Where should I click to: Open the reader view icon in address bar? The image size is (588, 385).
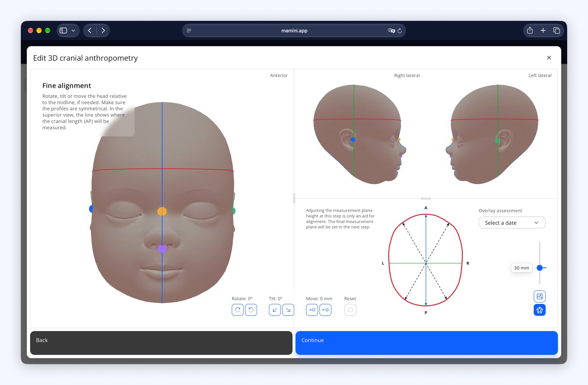point(189,31)
